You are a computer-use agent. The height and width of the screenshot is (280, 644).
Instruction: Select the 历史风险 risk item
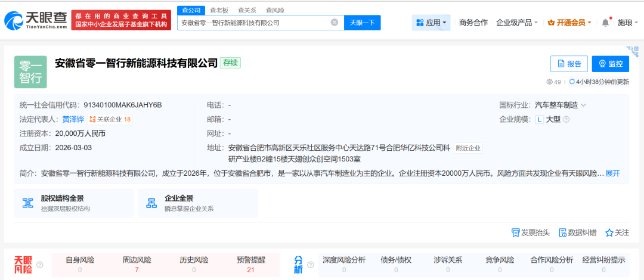pyautogui.click(x=194, y=265)
